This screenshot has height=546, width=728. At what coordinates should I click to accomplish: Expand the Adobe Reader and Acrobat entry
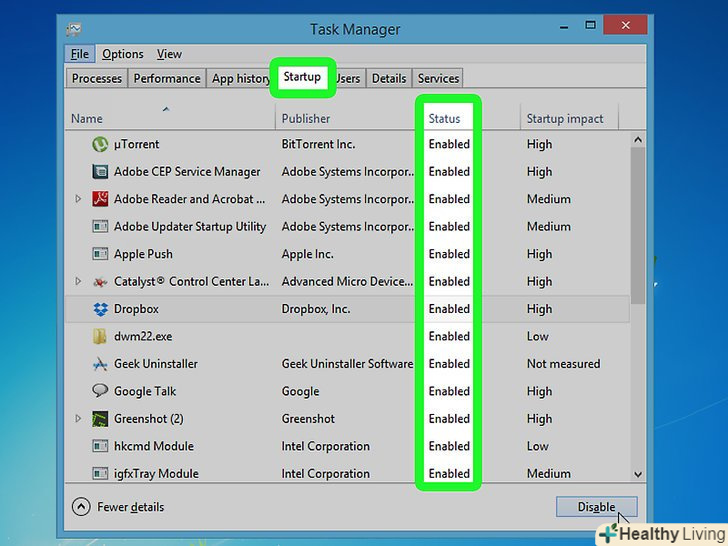[x=78, y=199]
